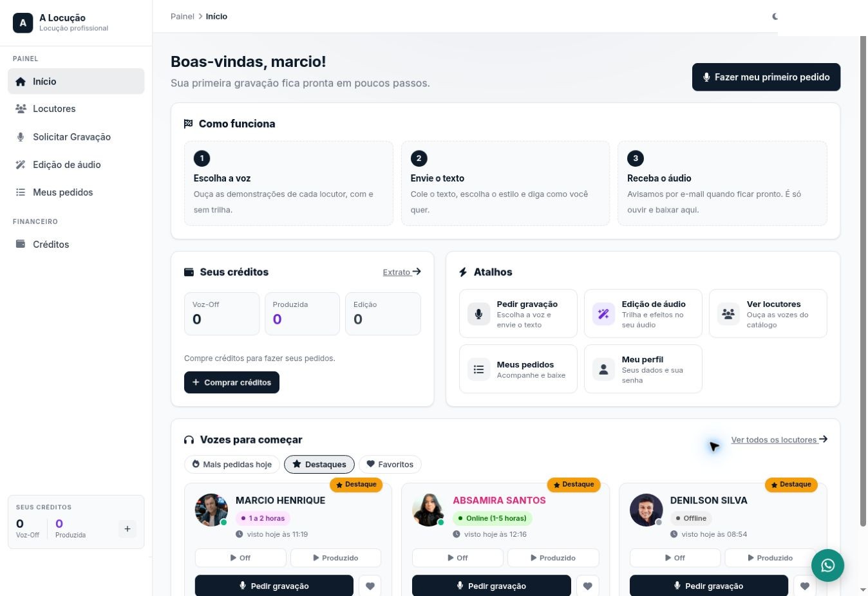868x596 pixels.
Task: Open Locutores in the sidebar
Action: click(76, 109)
